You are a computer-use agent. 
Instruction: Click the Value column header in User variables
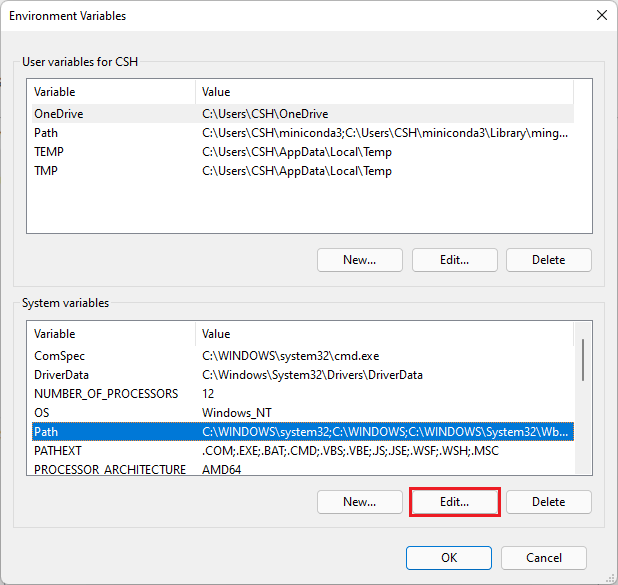pyautogui.click(x=384, y=92)
